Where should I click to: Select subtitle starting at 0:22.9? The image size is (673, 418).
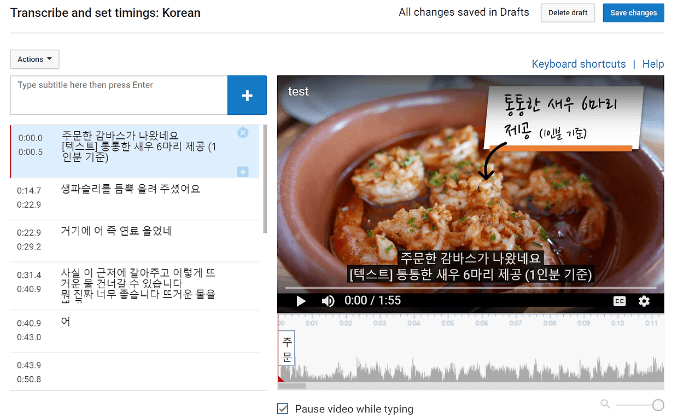(x=134, y=241)
